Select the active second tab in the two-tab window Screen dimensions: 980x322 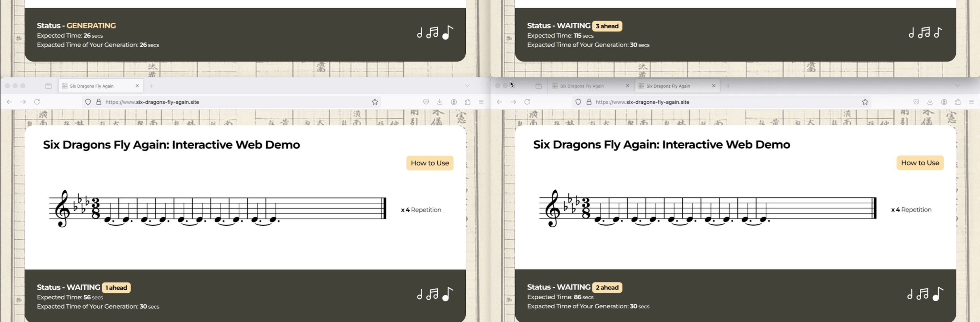point(677,86)
